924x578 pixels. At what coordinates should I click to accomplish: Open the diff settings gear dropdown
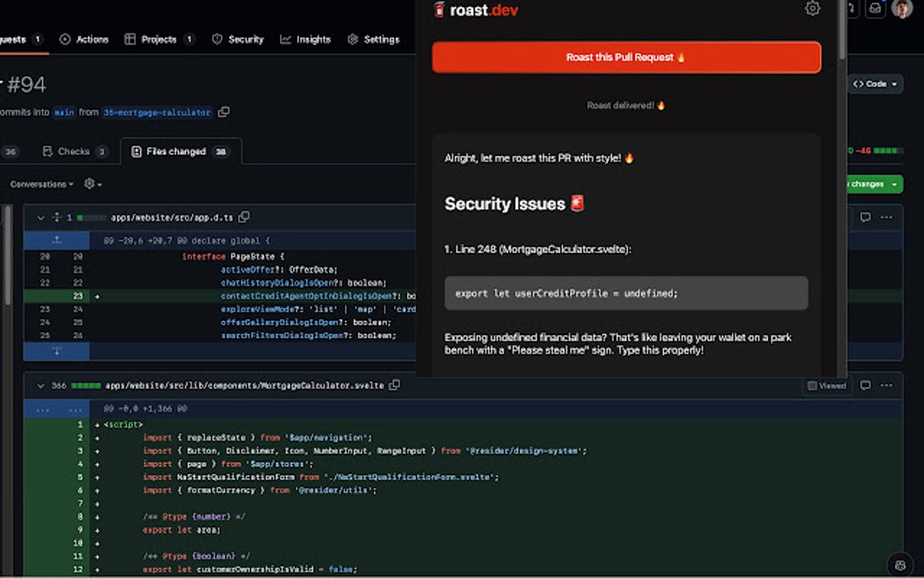[x=91, y=184]
